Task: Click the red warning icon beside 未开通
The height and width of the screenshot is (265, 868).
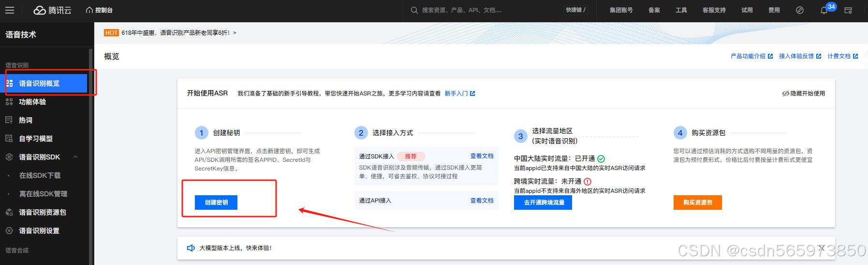Action: click(588, 182)
